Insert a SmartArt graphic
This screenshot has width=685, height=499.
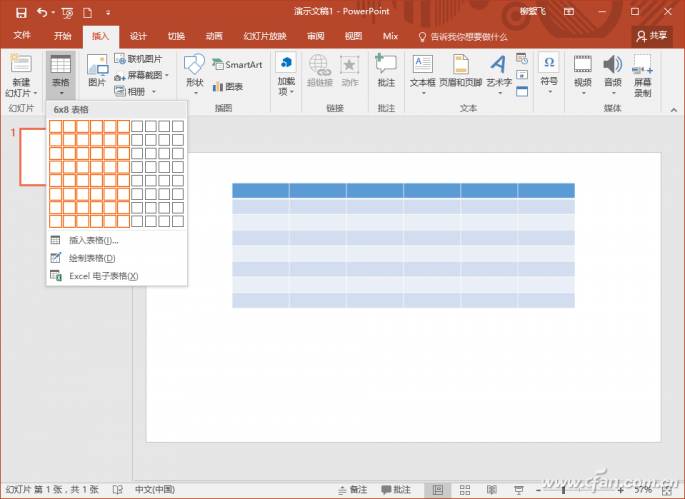click(237, 65)
